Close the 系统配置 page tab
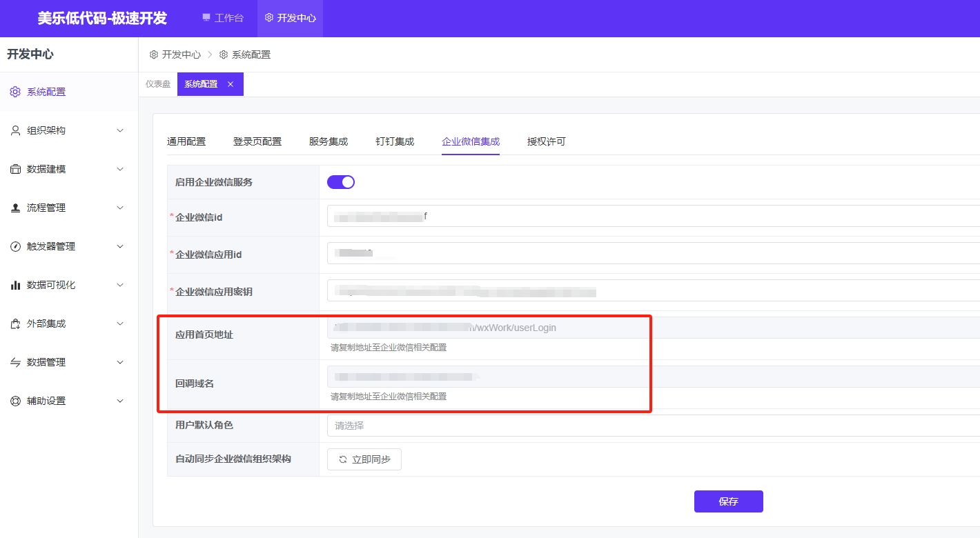 click(231, 84)
